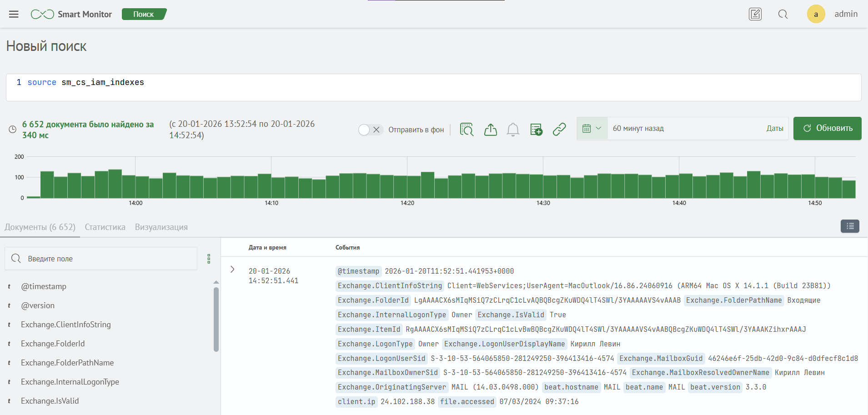The height and width of the screenshot is (415, 868).
Task: Click the file.accessed tag
Action: coord(467,402)
